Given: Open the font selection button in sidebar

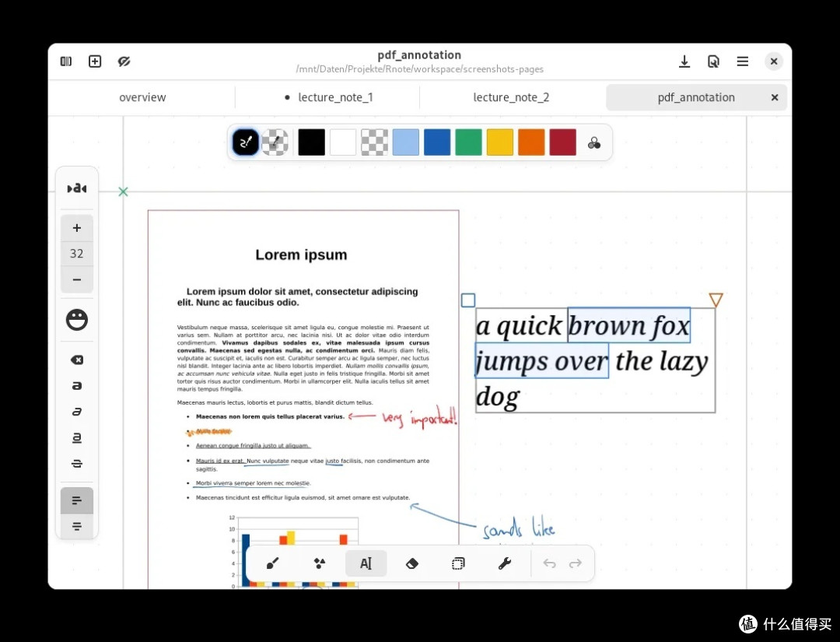Looking at the screenshot, I should (76, 188).
